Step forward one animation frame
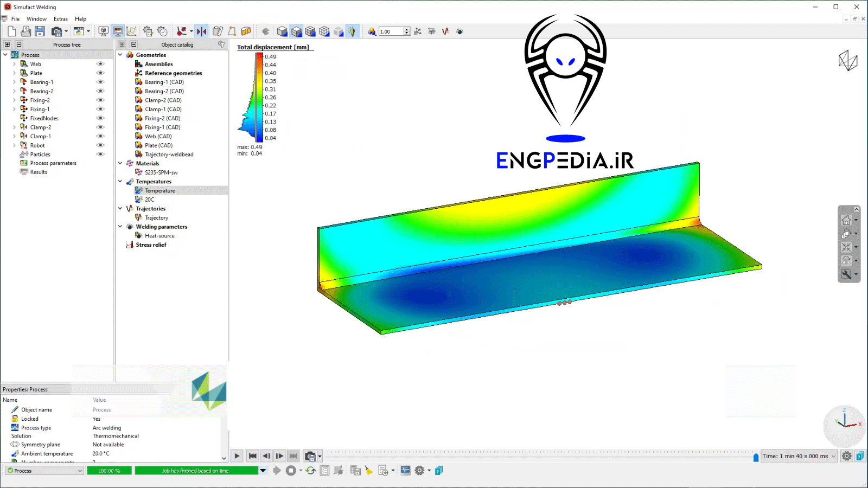The image size is (868, 488). pos(279,456)
